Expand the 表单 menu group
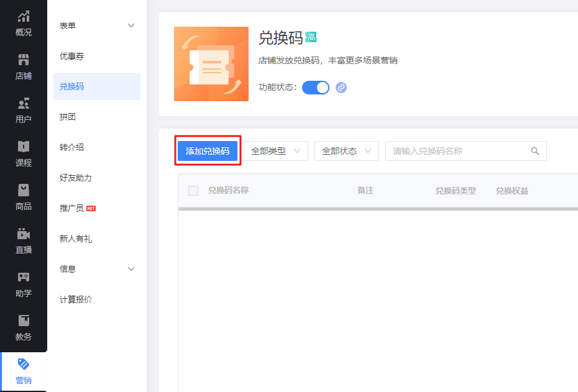 click(x=97, y=25)
